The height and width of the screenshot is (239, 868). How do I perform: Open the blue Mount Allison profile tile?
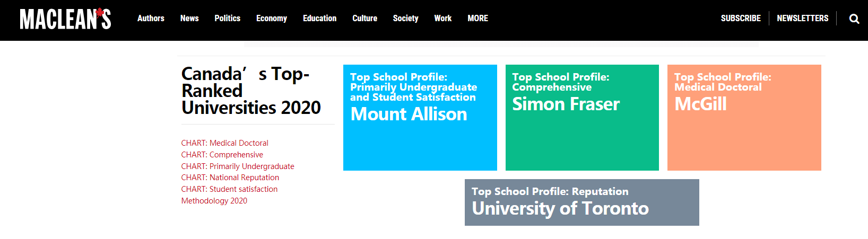pyautogui.click(x=420, y=118)
